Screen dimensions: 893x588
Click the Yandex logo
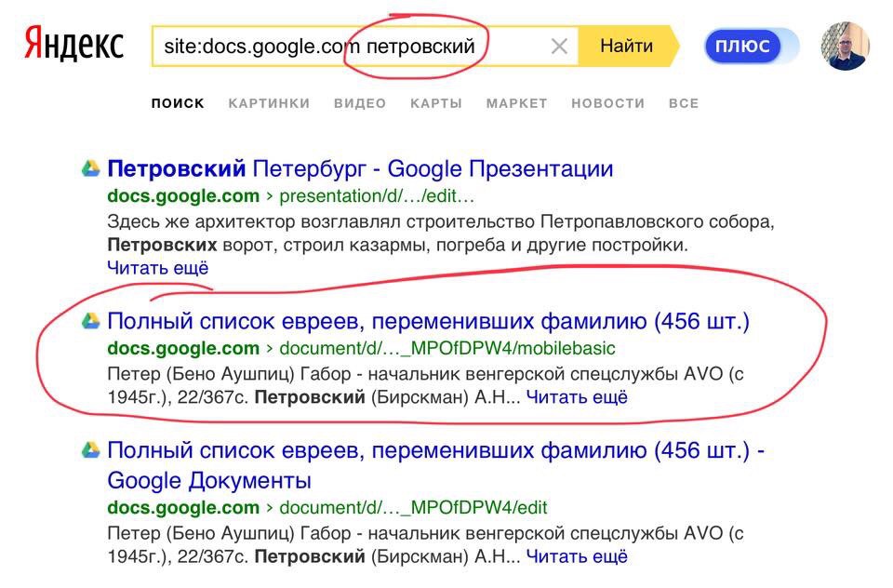73,46
